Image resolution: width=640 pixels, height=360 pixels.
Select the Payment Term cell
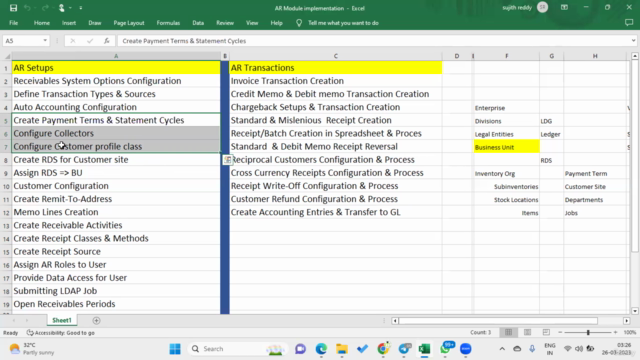pos(595,173)
